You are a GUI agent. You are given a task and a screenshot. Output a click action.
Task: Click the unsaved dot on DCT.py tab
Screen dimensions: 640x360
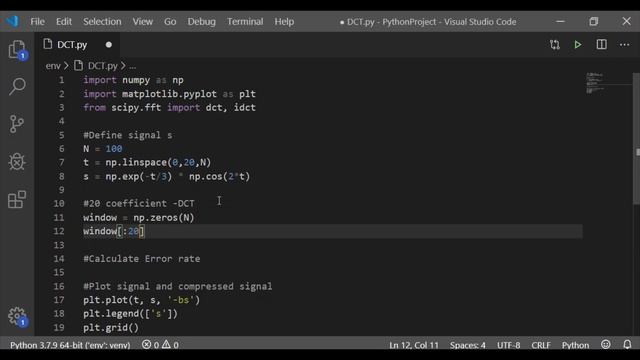pyautogui.click(x=109, y=44)
